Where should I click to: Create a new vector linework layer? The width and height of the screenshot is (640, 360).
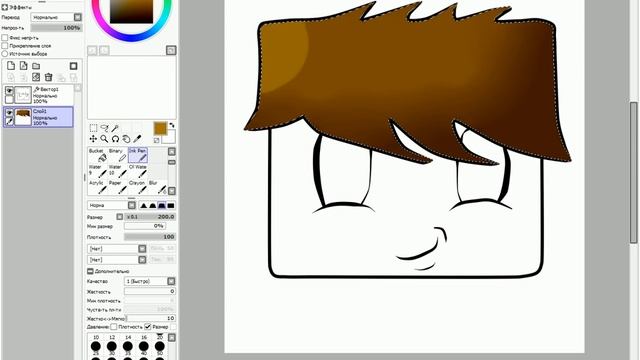[24, 66]
